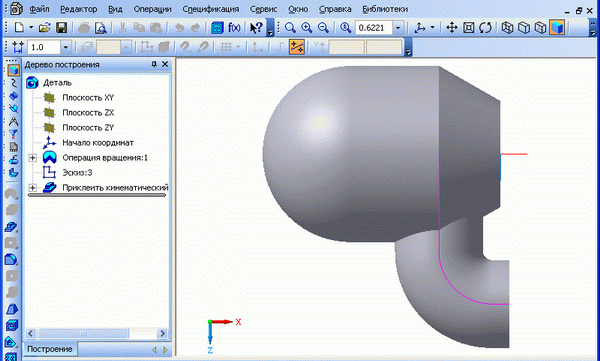600x361 pixels.
Task: Open file using the folder icon
Action: coord(45,28)
